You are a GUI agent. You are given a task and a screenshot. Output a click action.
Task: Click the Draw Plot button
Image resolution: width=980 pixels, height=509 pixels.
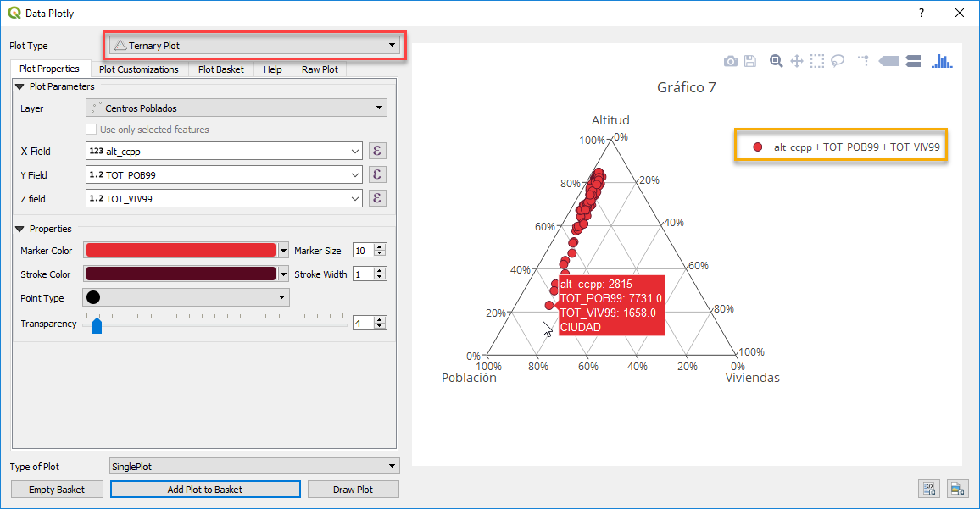click(x=353, y=489)
